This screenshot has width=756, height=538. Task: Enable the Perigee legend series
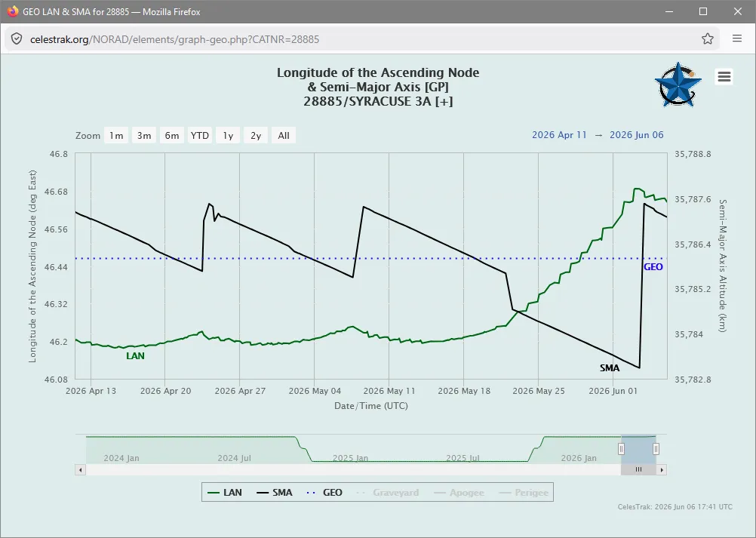click(x=524, y=493)
